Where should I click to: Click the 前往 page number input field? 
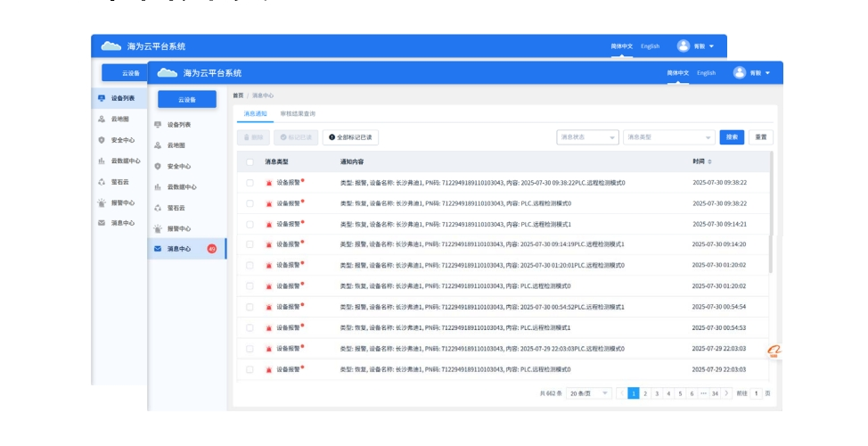coord(757,393)
